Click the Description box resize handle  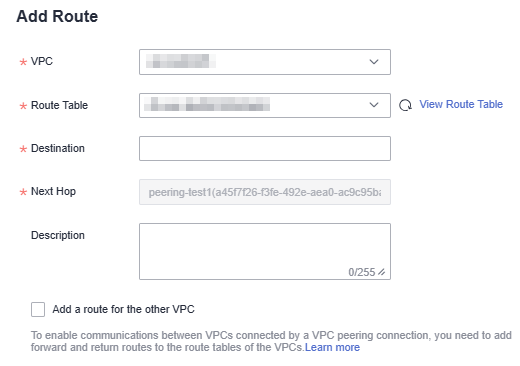click(382, 272)
